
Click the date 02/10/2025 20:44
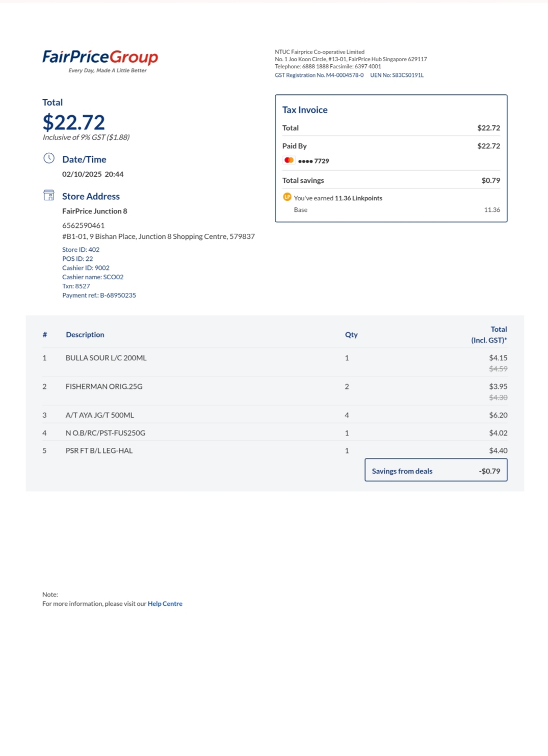[93, 174]
